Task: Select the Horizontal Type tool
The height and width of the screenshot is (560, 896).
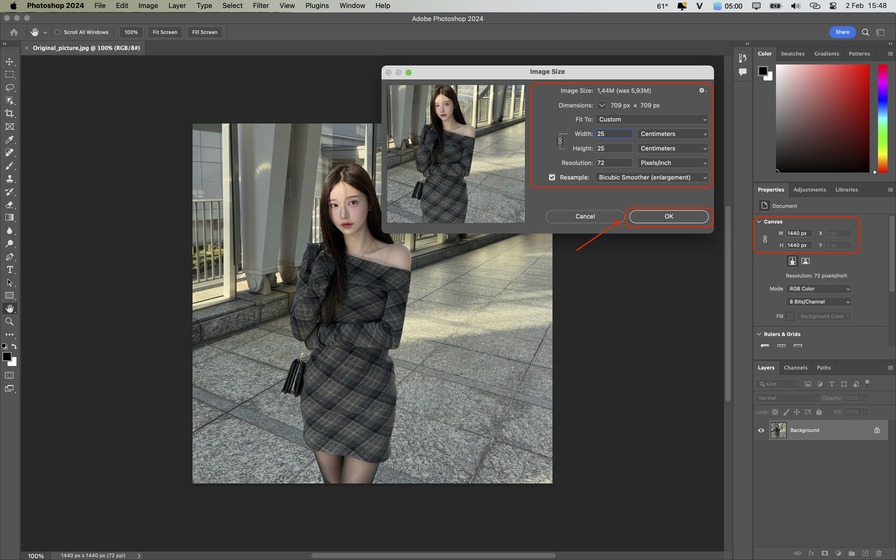Action: click(10, 270)
